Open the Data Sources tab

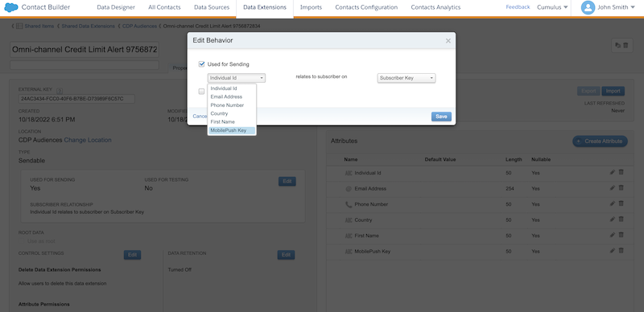pyautogui.click(x=212, y=7)
